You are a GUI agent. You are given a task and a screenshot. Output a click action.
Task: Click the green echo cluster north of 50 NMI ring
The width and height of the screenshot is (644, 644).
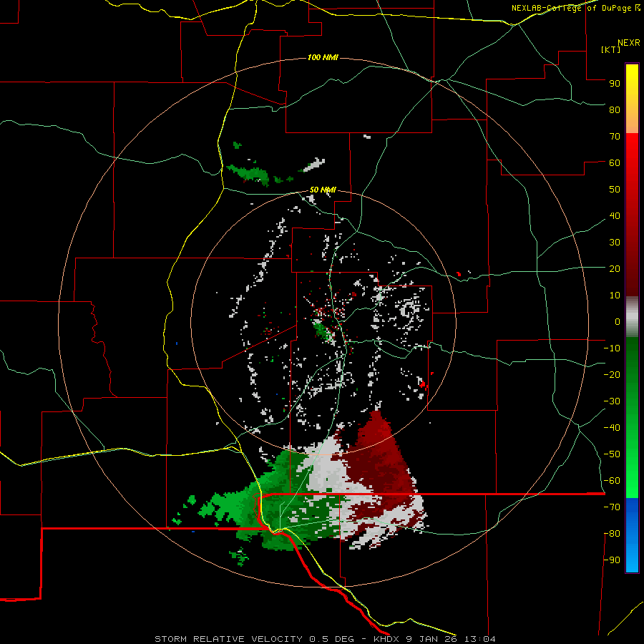tap(250, 172)
